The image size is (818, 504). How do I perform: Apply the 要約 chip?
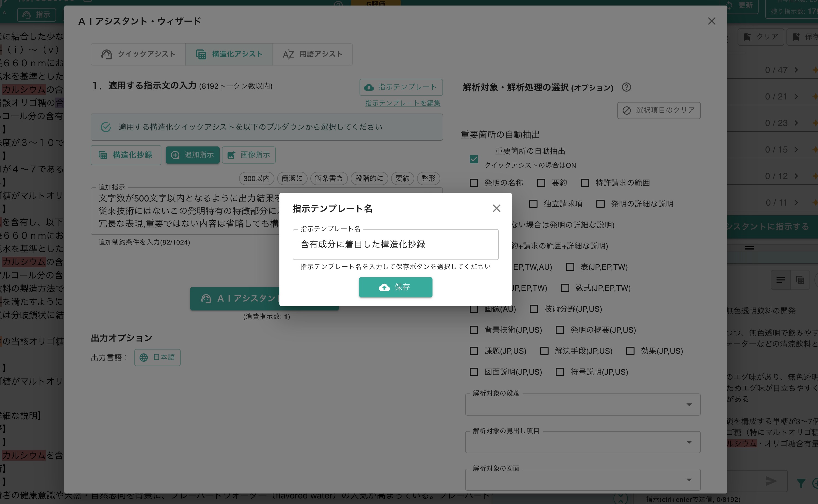402,178
